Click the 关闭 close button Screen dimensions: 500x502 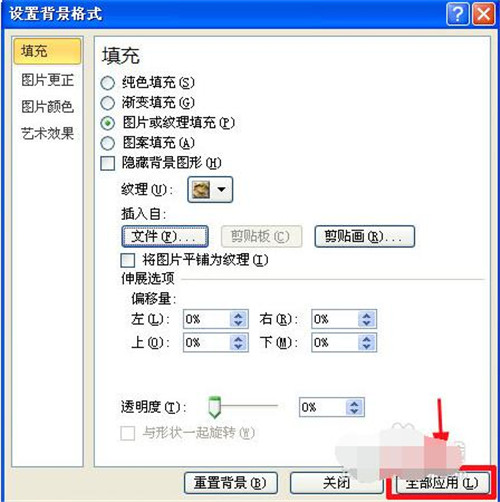coord(337,483)
